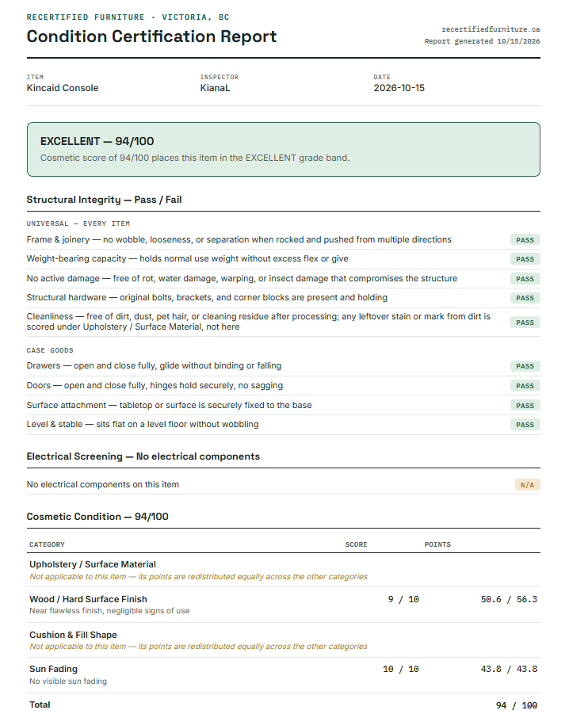The height and width of the screenshot is (714, 588).
Task: Click the No active damage criterion text
Action: [242, 278]
